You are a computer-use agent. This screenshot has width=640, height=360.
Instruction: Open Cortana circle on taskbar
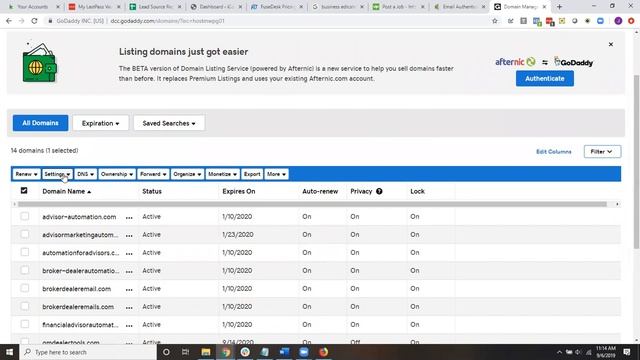(x=166, y=352)
